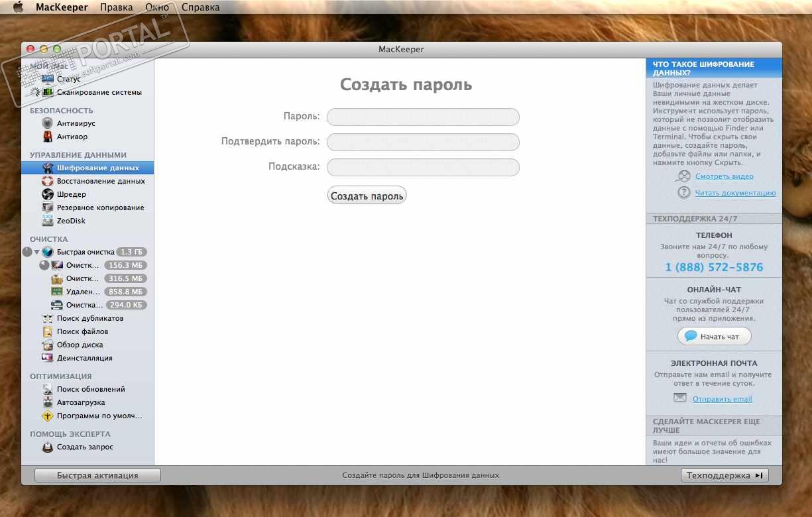Click the envelope icon near Отправить email

[x=680, y=398]
